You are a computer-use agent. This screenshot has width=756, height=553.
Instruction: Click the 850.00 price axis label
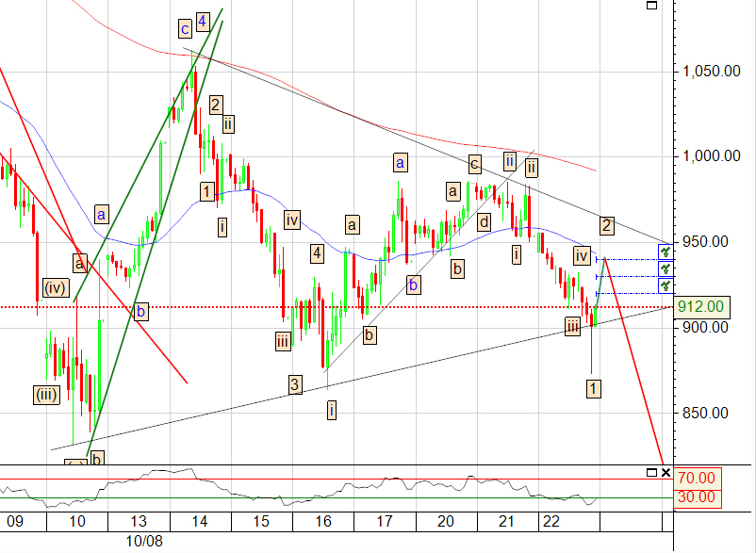click(x=704, y=413)
